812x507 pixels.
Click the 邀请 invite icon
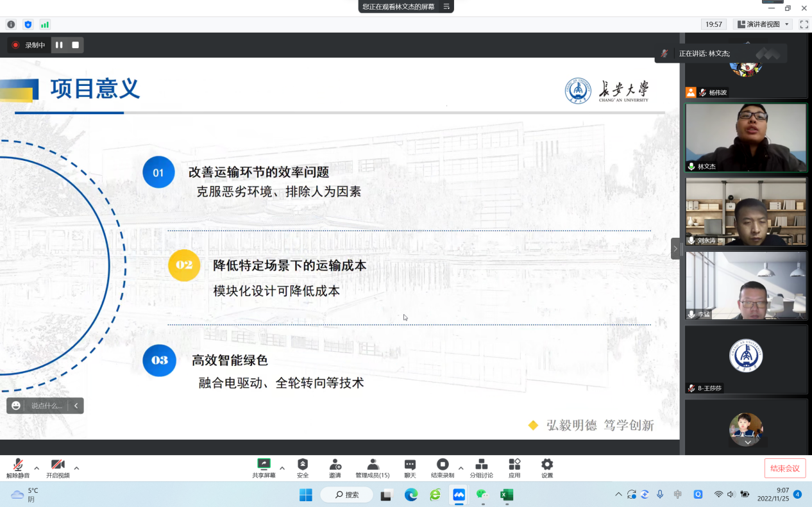335,465
